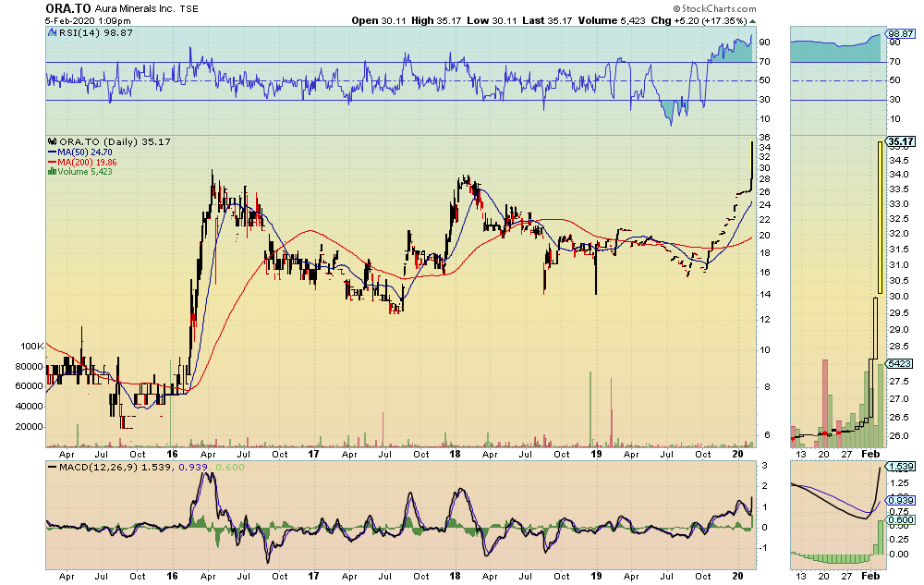Click the black line marker before MACD(12,26,9)
The height and width of the screenshot is (585, 924).
point(53,468)
